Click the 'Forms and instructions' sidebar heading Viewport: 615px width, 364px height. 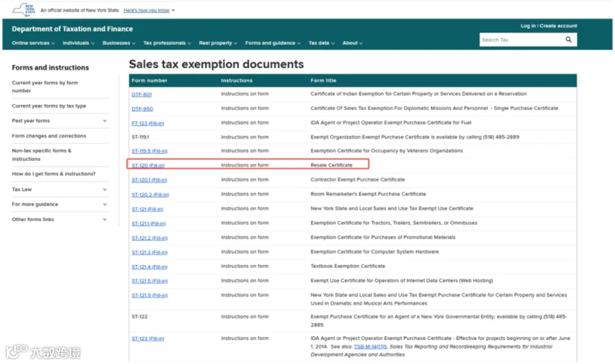tap(50, 68)
